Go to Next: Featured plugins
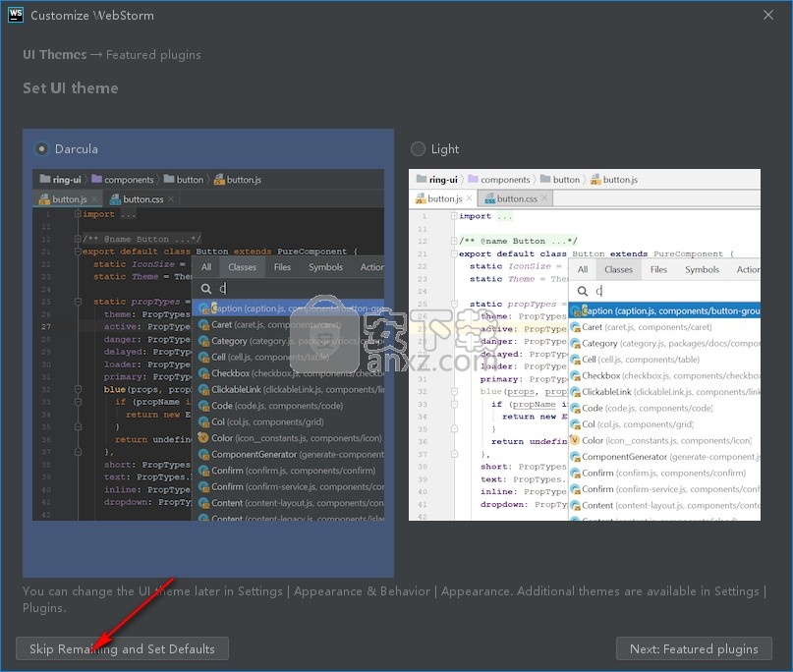The height and width of the screenshot is (672, 793). (694, 648)
